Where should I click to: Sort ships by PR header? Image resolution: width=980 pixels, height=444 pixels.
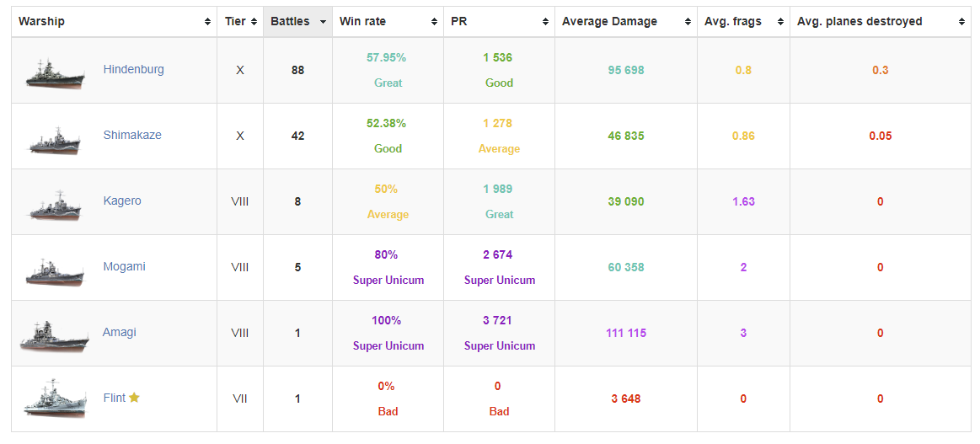tap(499, 21)
